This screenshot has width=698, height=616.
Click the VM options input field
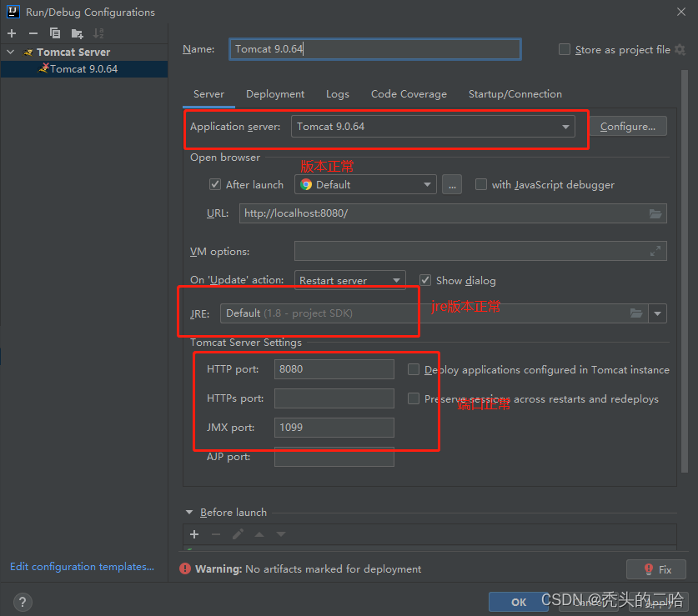[480, 251]
